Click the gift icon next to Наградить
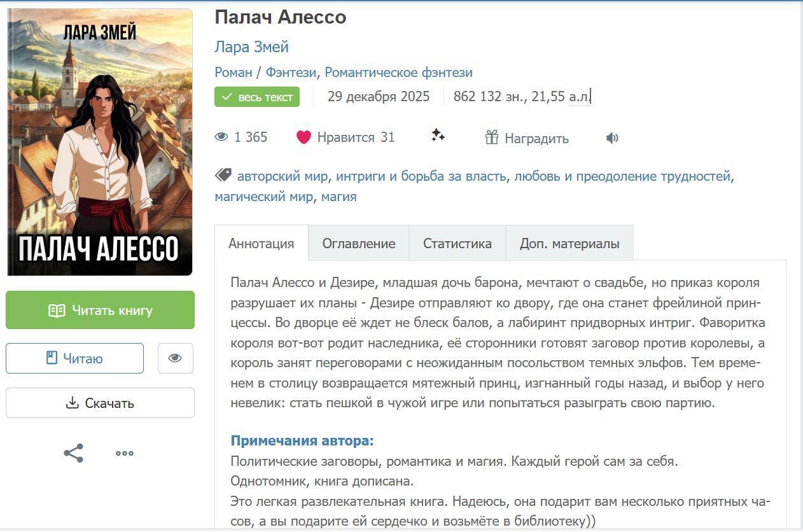 [491, 137]
